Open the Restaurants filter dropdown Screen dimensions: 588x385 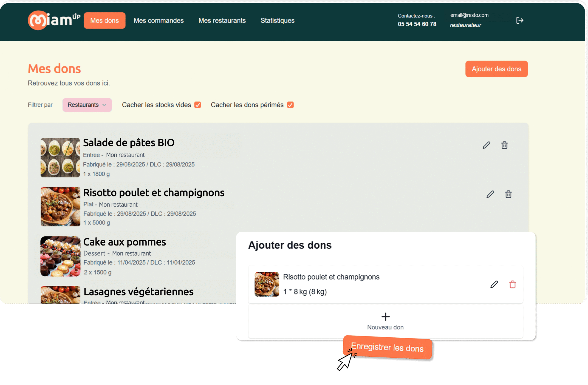tap(87, 105)
